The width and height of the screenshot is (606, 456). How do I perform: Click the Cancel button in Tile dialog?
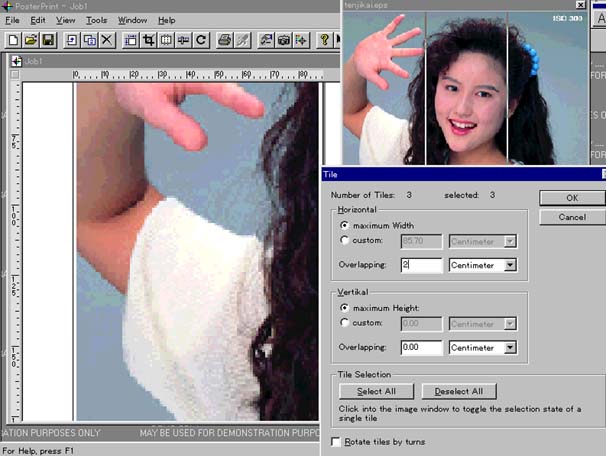571,217
